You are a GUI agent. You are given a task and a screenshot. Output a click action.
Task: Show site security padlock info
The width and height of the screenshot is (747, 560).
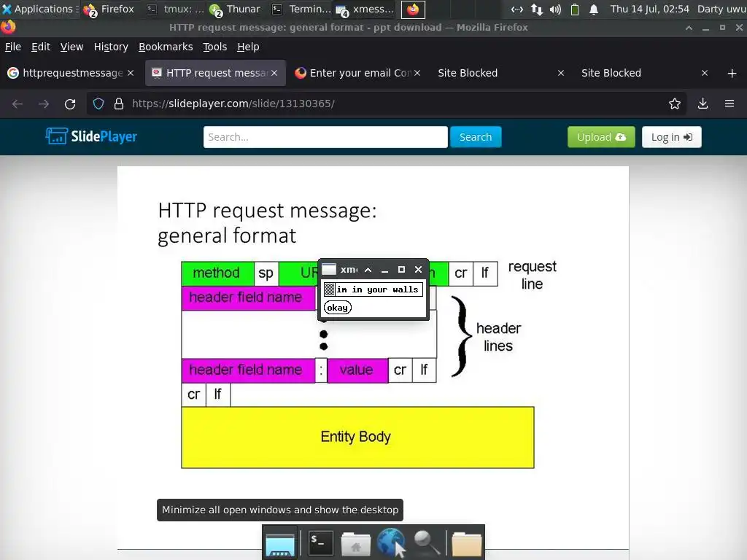[x=119, y=104]
